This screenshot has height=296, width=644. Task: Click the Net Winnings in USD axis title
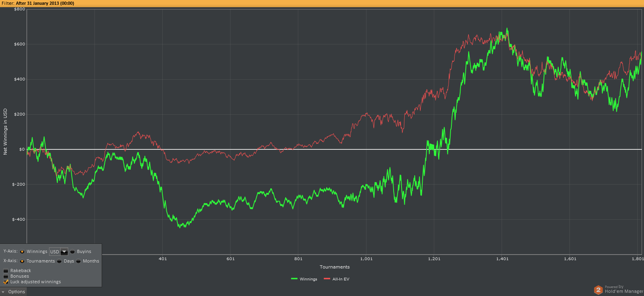(5, 131)
